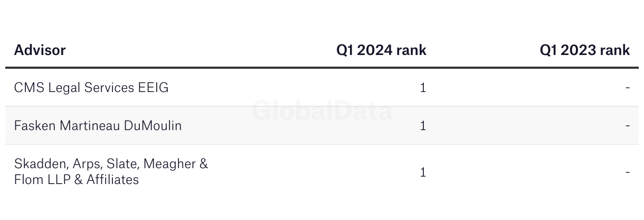644x220 pixels.
Task: Click the Q1 2023 dash in Skadden row
Action: point(628,172)
